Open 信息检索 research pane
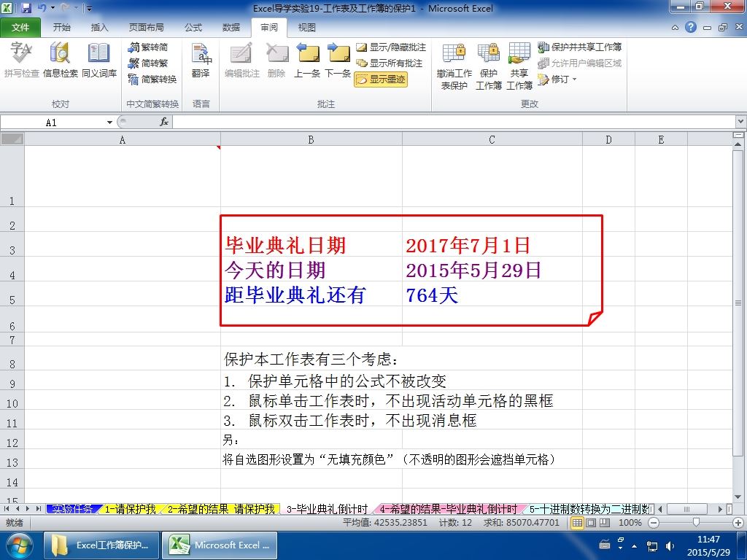This screenshot has width=747, height=560. click(60, 61)
